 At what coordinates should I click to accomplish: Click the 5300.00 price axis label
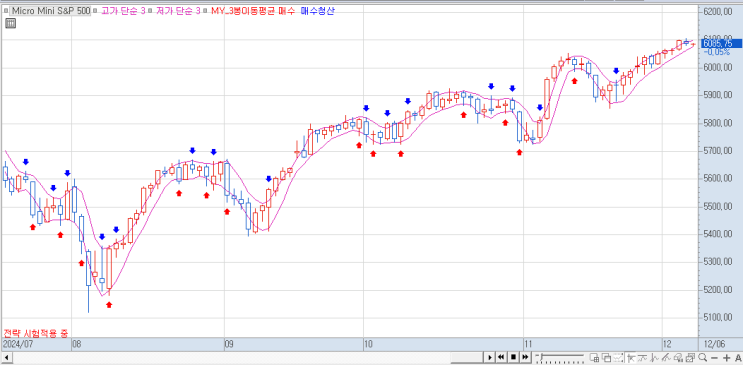point(719,263)
